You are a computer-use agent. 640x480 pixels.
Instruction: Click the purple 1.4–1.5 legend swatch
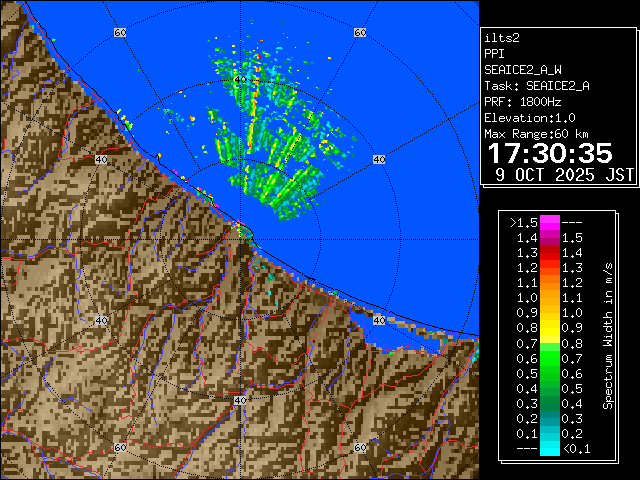tap(549, 237)
